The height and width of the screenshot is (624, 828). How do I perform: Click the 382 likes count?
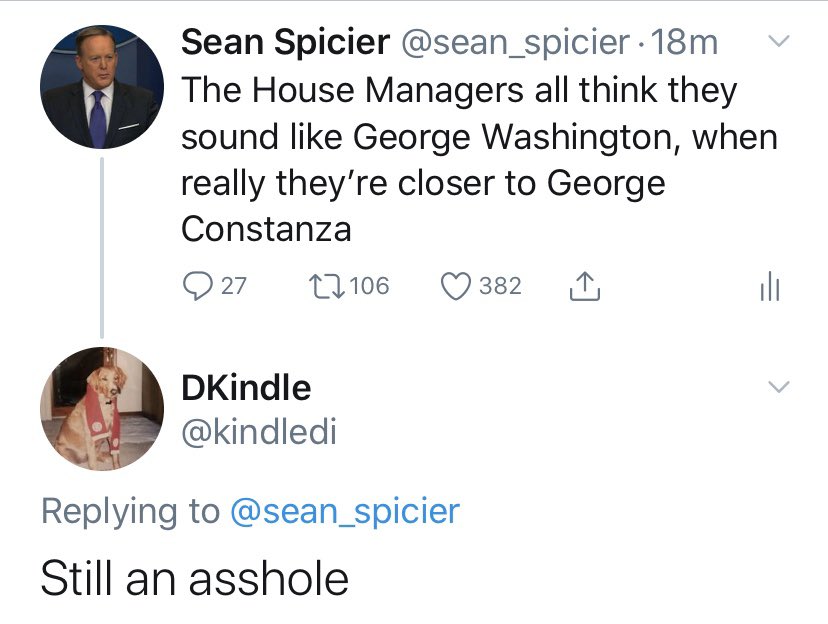pyautogui.click(x=500, y=286)
